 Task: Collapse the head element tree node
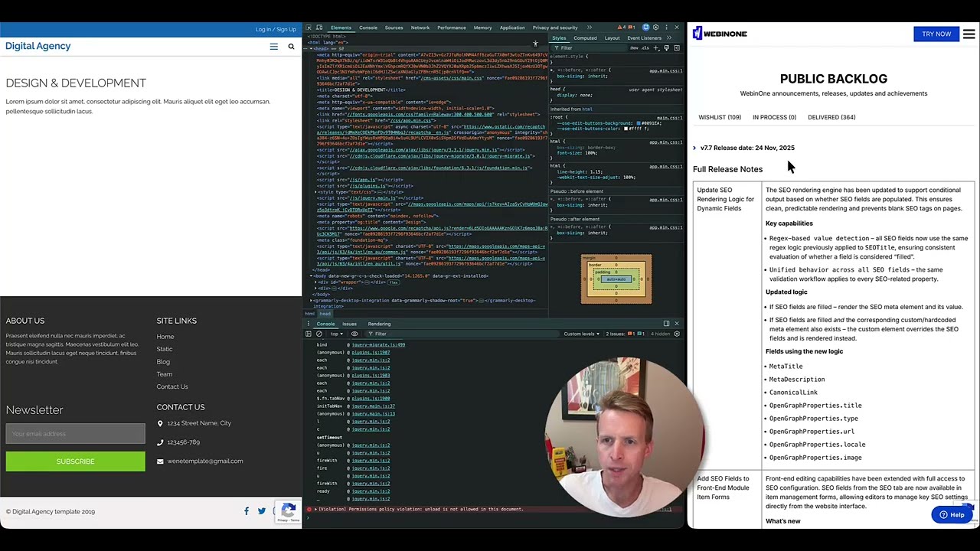(x=312, y=48)
